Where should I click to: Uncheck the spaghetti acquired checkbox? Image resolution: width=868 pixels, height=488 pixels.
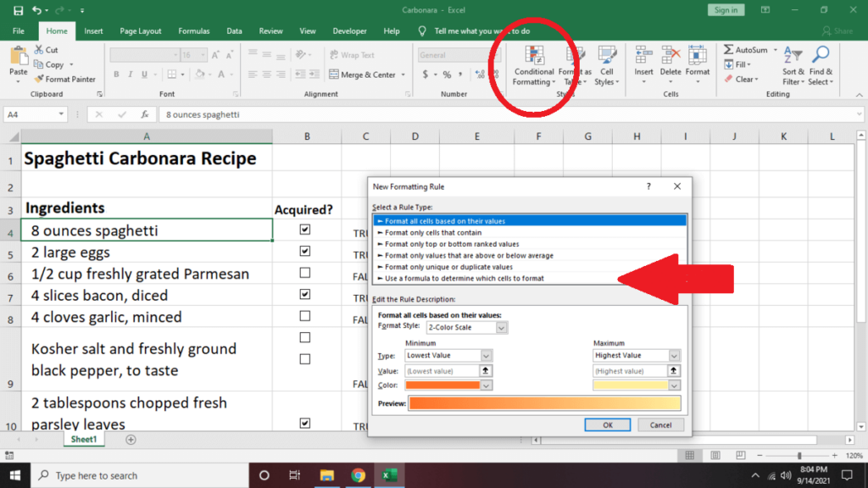click(x=305, y=230)
